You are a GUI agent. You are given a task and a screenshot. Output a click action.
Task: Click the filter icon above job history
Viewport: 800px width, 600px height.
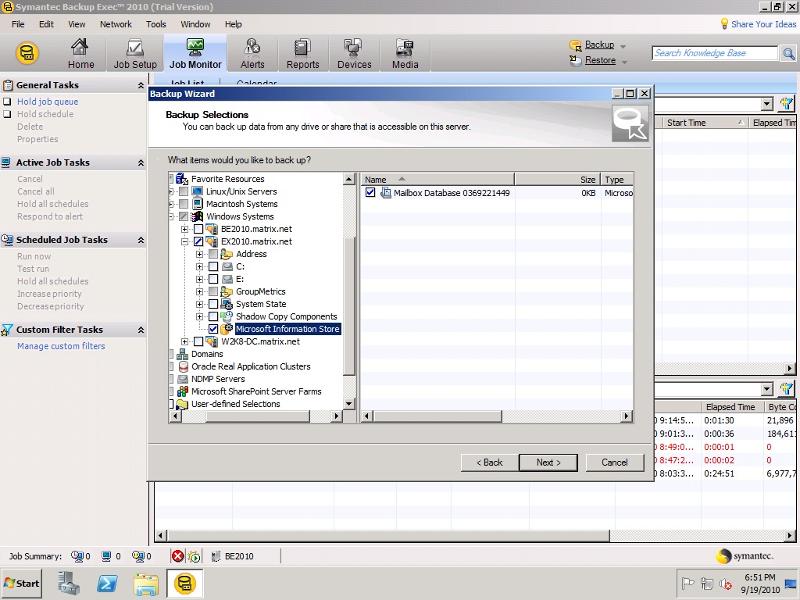[786, 389]
